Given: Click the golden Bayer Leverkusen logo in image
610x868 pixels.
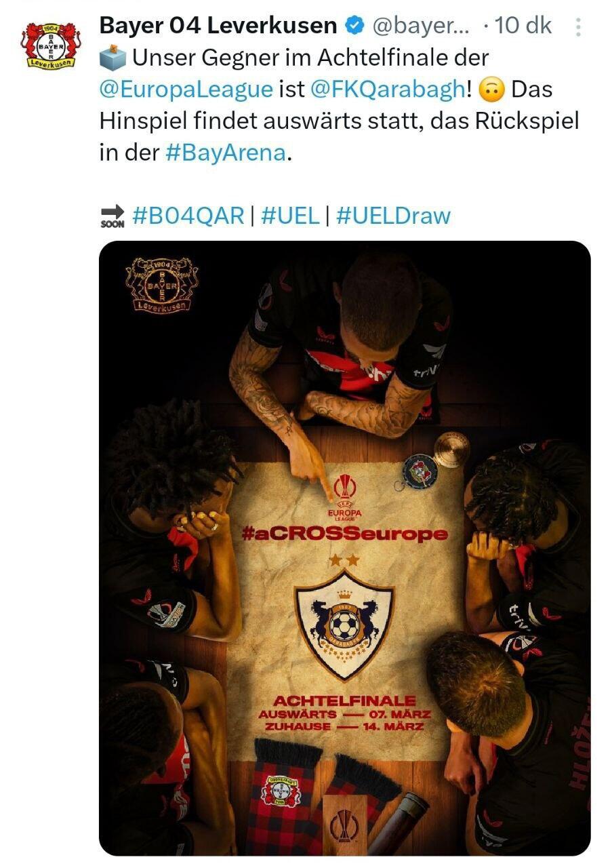Looking at the screenshot, I should [161, 285].
